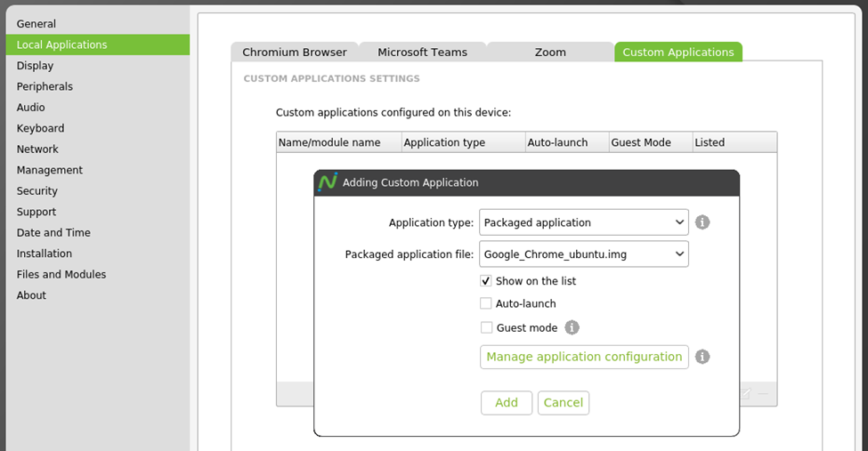This screenshot has height=451, width=868.
Task: Select Local Applications in sidebar
Action: pyautogui.click(x=97, y=44)
